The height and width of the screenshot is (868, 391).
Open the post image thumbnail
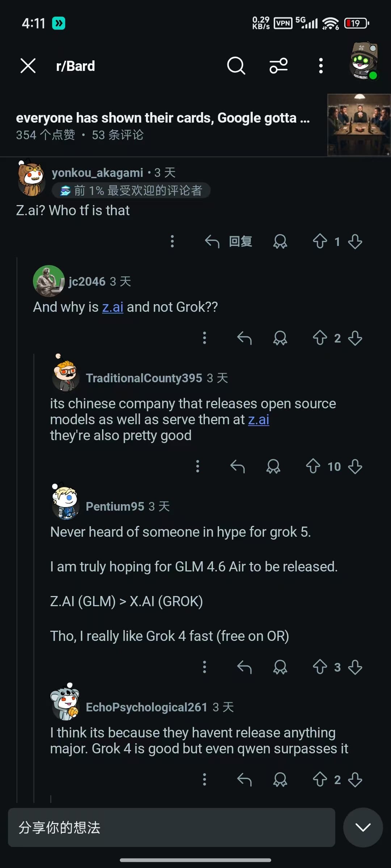click(359, 125)
